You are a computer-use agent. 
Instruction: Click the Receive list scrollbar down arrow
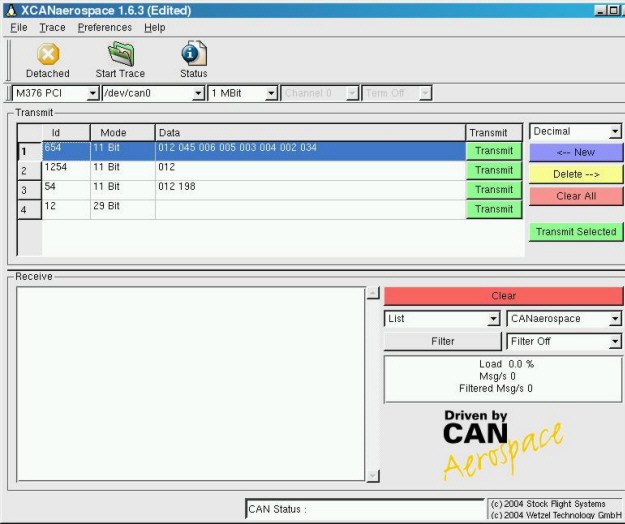click(x=373, y=476)
